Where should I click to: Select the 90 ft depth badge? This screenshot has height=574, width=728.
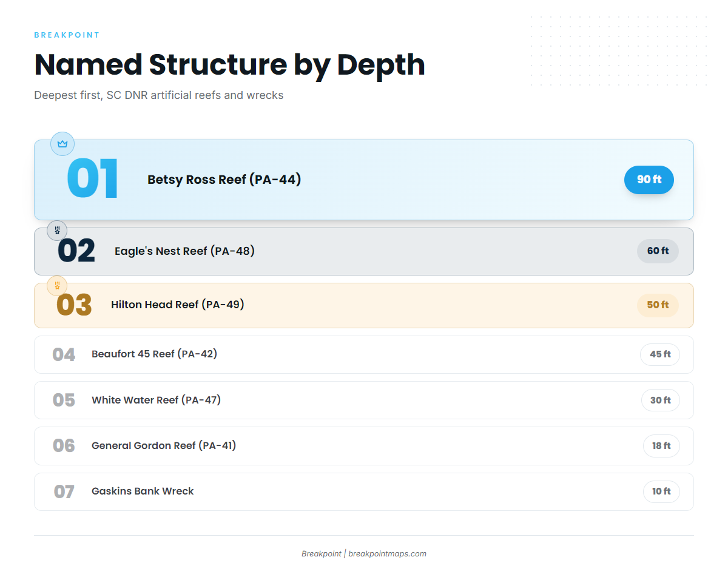click(x=649, y=180)
